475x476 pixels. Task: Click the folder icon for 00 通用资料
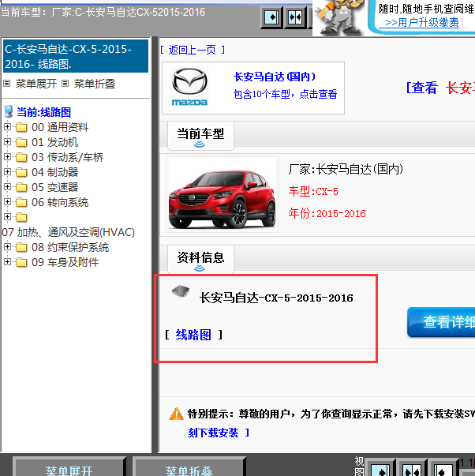[21, 127]
